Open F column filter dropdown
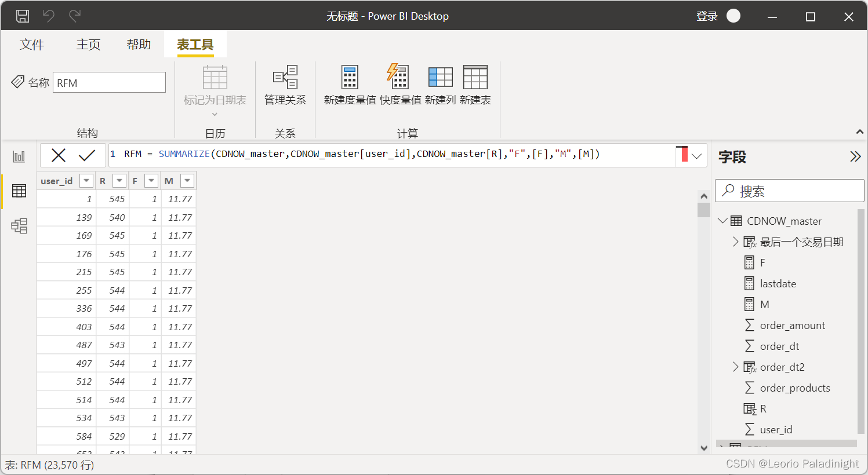Viewport: 868px width, 475px height. 151,181
